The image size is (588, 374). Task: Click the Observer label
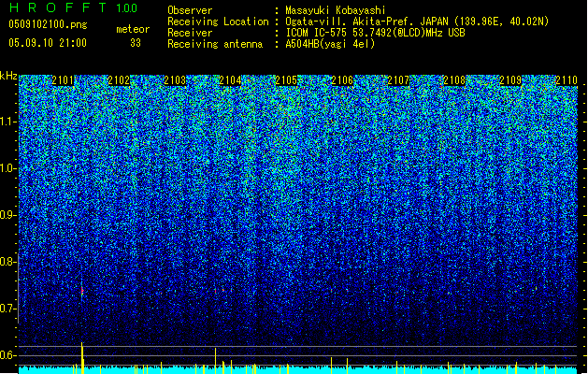[x=190, y=10]
